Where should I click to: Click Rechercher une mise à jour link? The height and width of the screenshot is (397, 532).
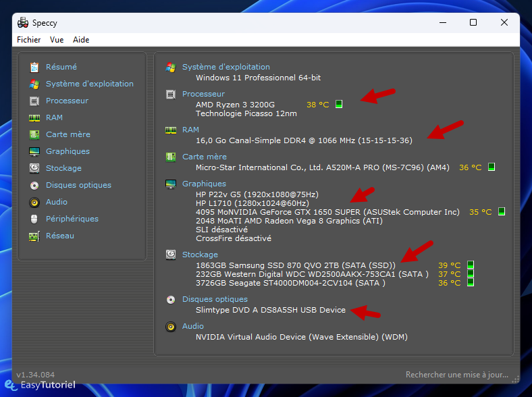click(457, 375)
